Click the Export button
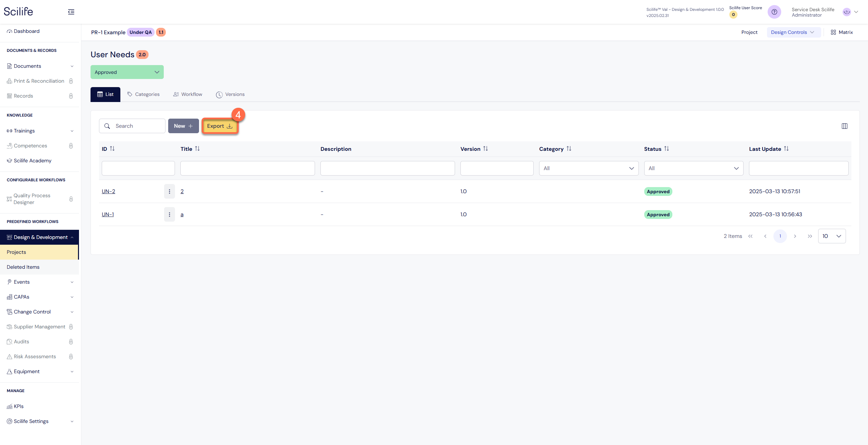Image resolution: width=868 pixels, height=445 pixels. point(220,126)
